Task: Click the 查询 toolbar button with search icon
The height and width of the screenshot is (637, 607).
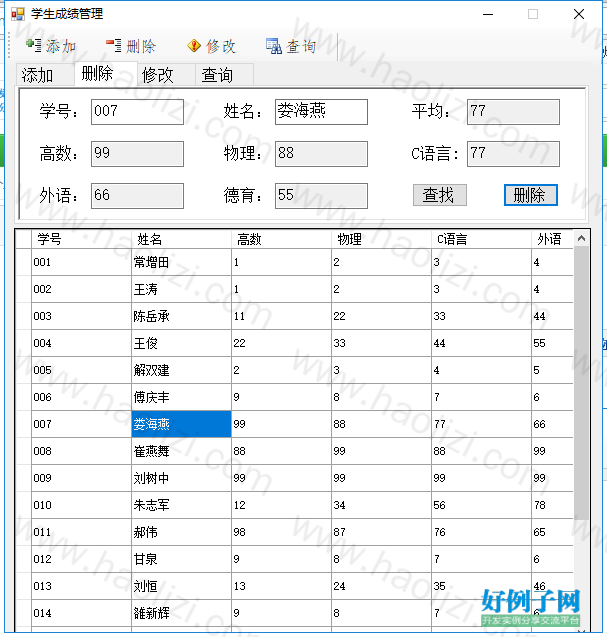Action: (x=291, y=46)
